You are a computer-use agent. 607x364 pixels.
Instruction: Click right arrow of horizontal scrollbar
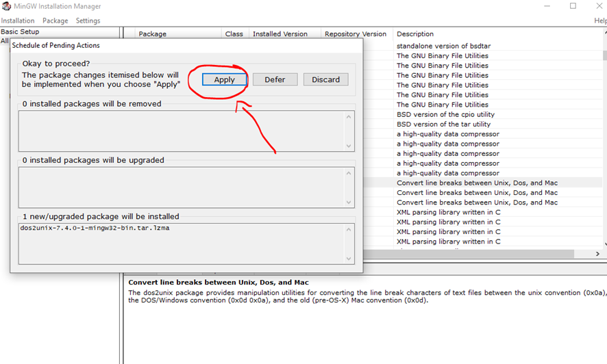597,254
